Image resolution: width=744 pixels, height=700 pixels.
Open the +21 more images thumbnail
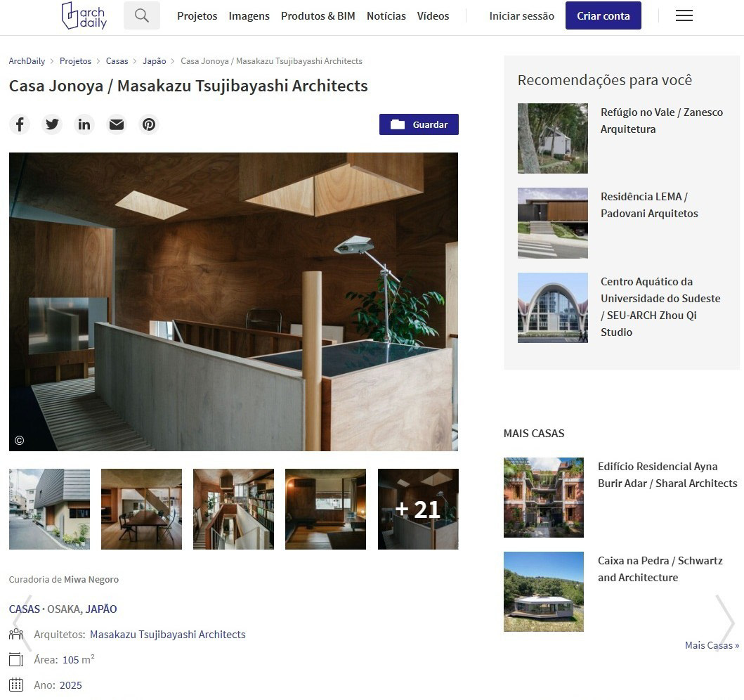[x=418, y=510]
